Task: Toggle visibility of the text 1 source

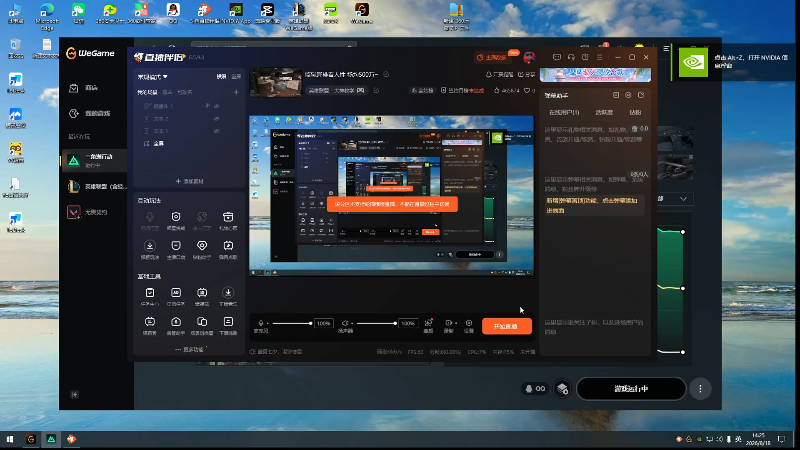Action: 217,131
